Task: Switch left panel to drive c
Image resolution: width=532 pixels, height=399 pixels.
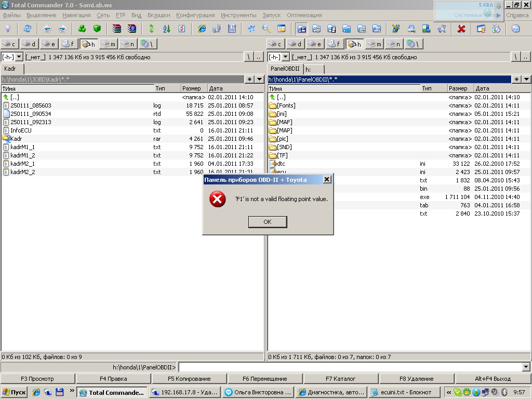Action: tap(9, 44)
